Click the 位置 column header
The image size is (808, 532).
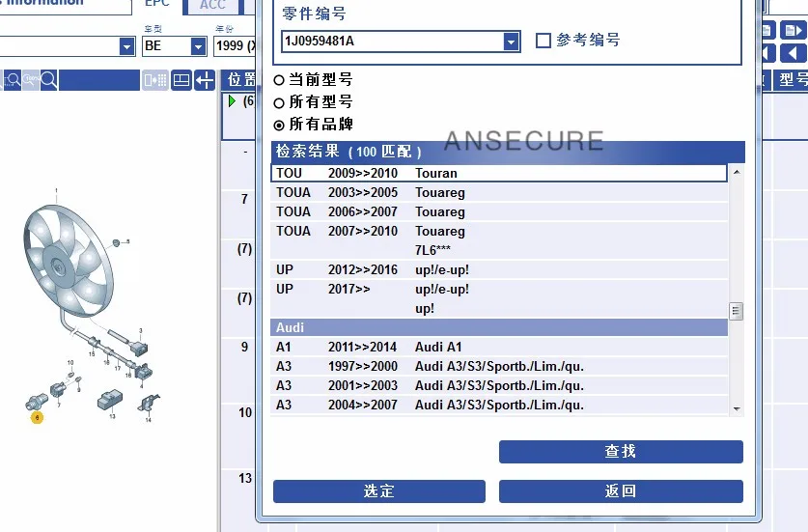(x=240, y=80)
